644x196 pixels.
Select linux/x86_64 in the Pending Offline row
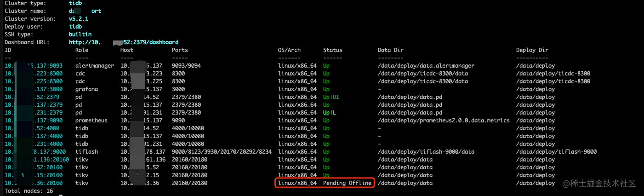[x=297, y=183]
